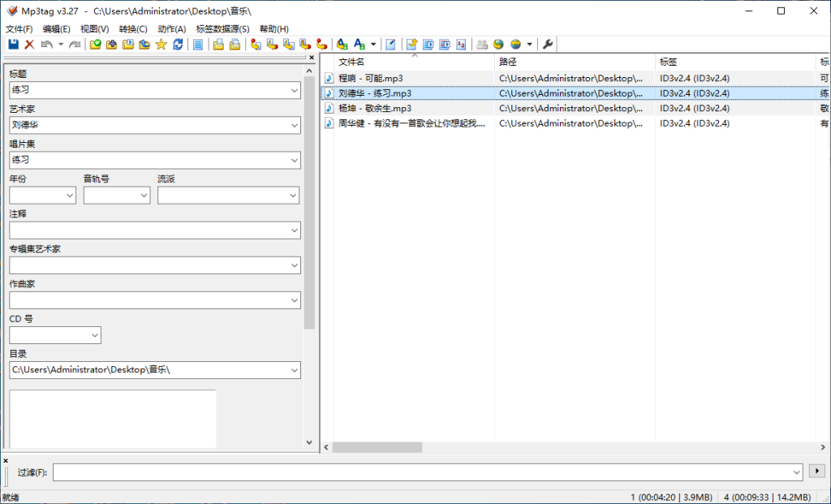Screen dimensions: 831x504
Task: Export tags with the yellow arrow icon
Action: 411,45
